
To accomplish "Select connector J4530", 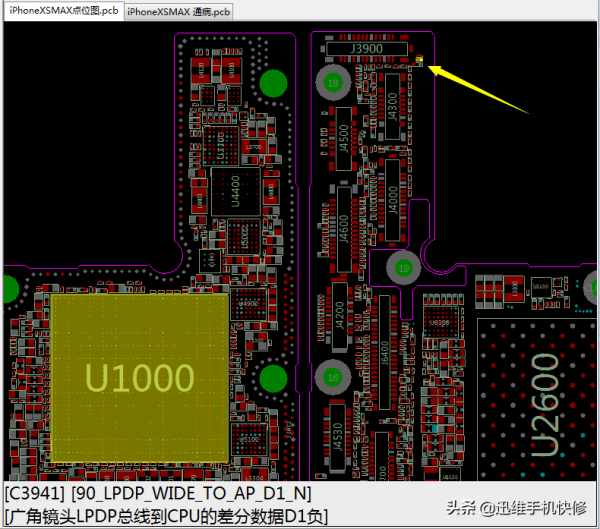I will coord(340,440).
